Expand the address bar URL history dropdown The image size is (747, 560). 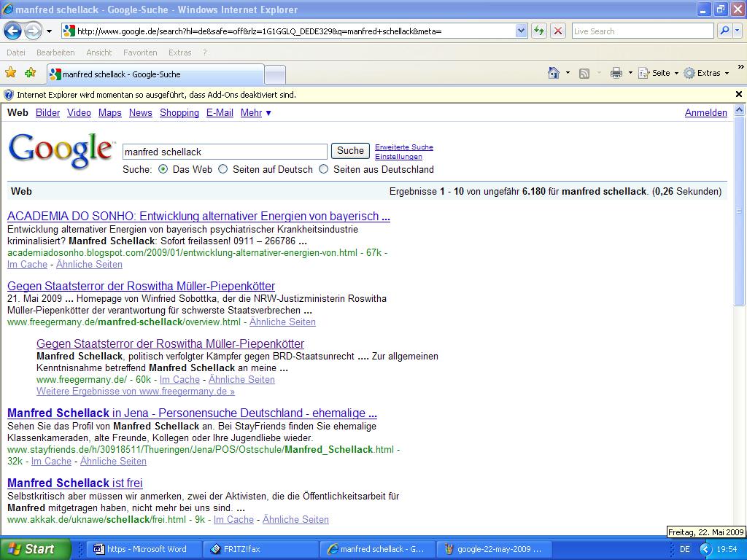pyautogui.click(x=521, y=31)
